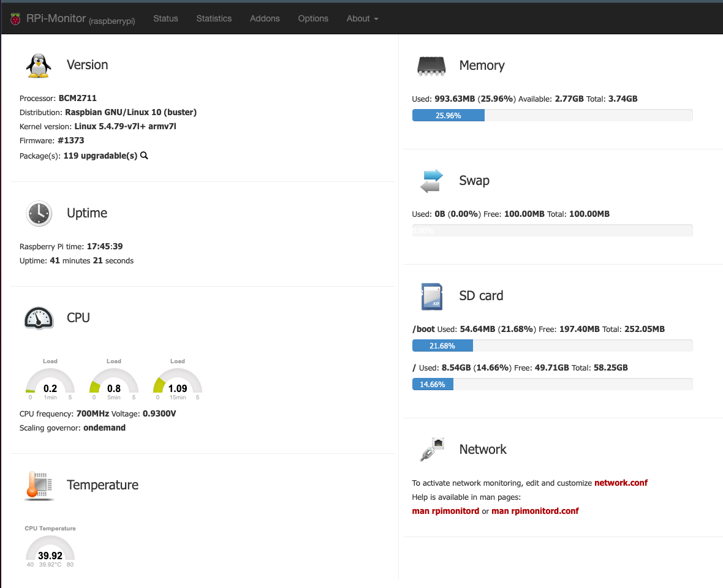The width and height of the screenshot is (723, 588).
Task: Click the /boot total 252.05MB value
Action: [645, 330]
